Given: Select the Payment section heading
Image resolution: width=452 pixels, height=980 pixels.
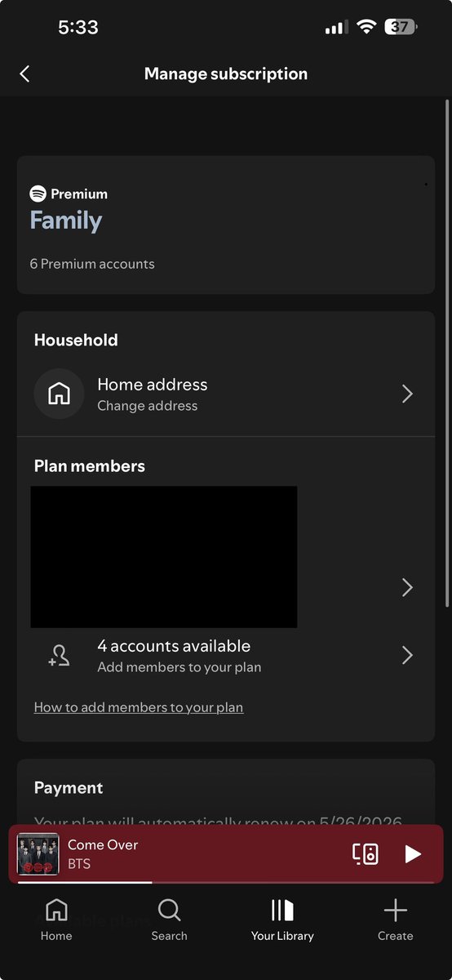Looking at the screenshot, I should tap(69, 787).
